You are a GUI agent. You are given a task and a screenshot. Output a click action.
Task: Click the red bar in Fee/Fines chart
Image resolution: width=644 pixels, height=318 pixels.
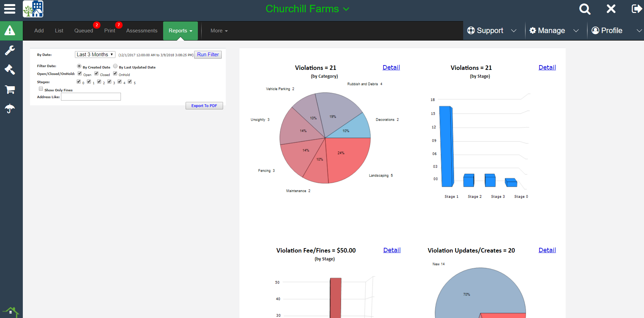pyautogui.click(x=335, y=298)
